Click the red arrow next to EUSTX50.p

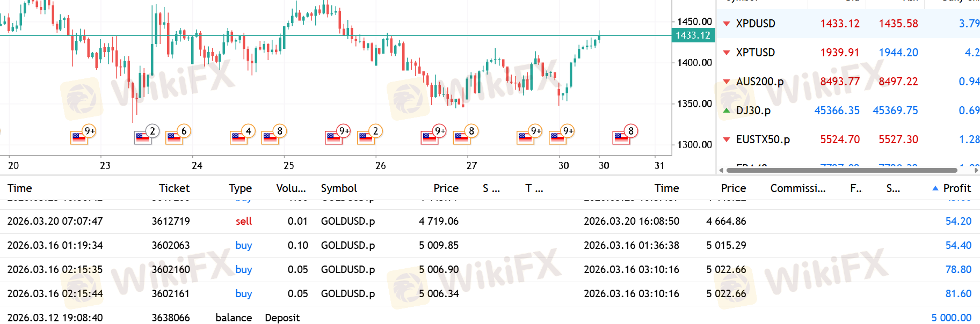[x=727, y=139]
